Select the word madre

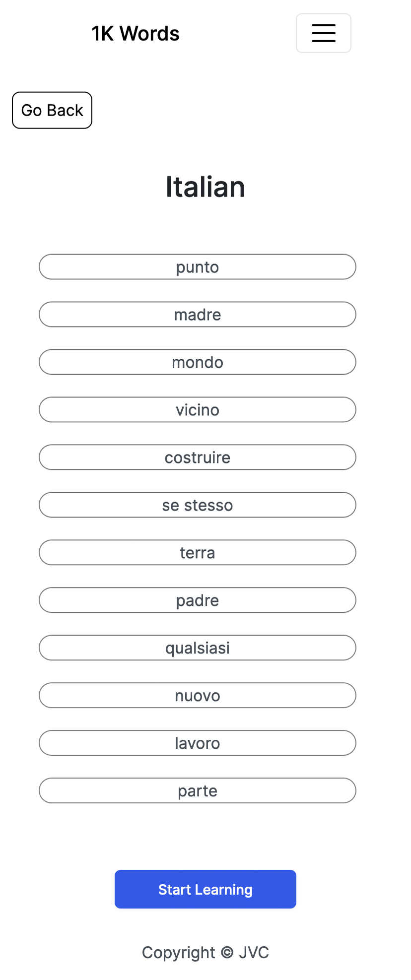pos(197,314)
